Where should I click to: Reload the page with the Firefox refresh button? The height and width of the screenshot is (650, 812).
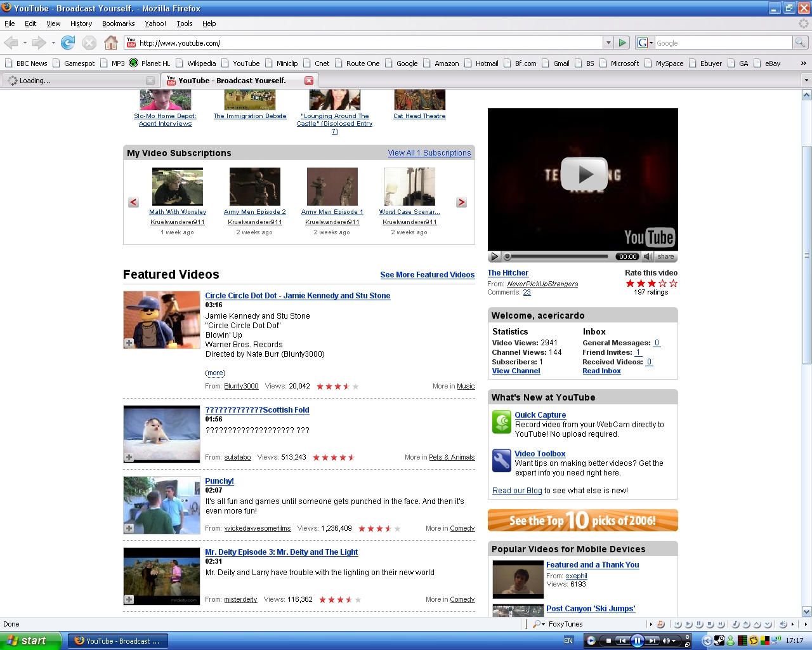[68, 43]
